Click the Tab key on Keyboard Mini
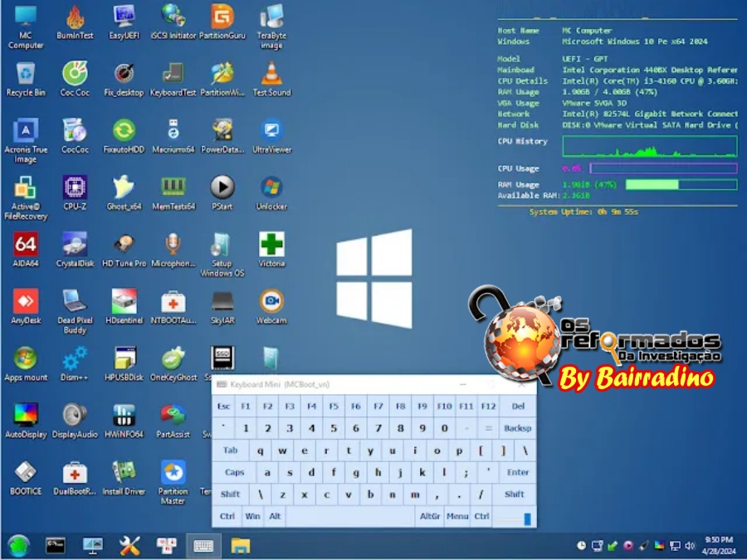 point(231,450)
